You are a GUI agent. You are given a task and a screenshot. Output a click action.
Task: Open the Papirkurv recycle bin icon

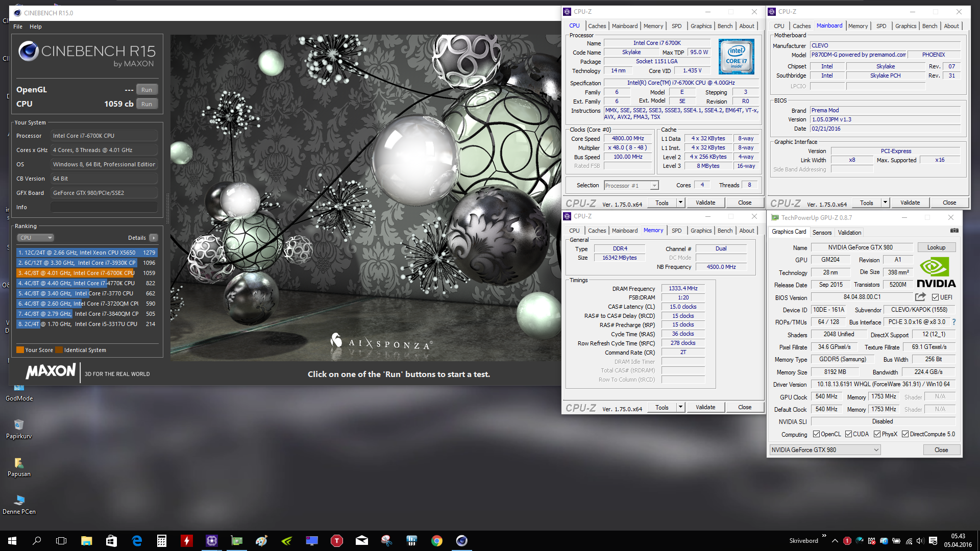click(19, 429)
